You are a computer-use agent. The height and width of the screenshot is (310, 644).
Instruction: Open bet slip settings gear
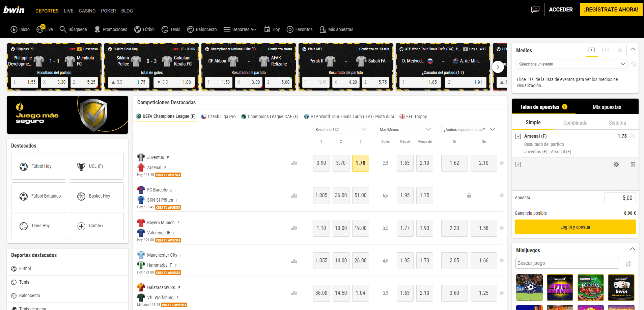pyautogui.click(x=616, y=164)
